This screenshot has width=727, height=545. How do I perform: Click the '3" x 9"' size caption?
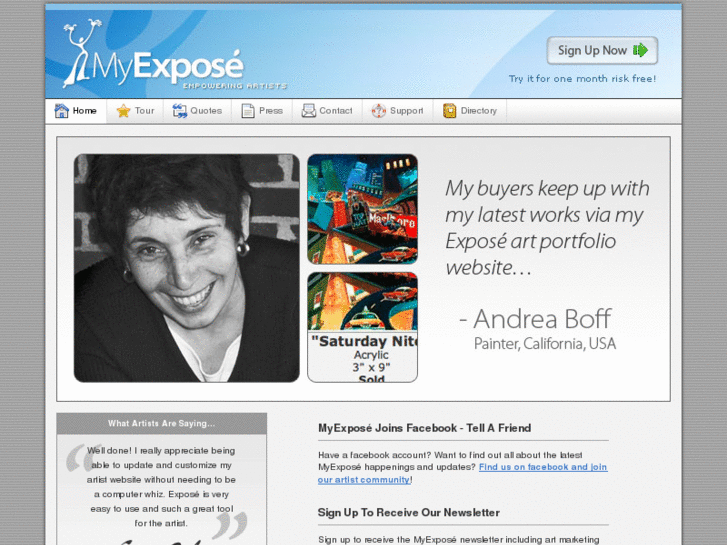pos(371,367)
